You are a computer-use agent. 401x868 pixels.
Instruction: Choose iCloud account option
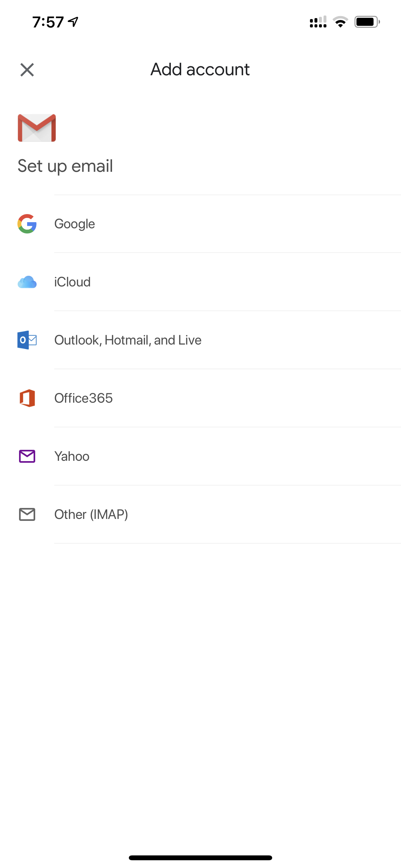coord(200,282)
